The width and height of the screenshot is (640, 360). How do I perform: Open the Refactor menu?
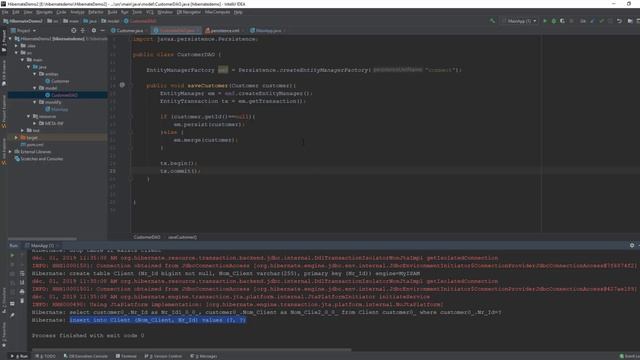[x=96, y=12]
